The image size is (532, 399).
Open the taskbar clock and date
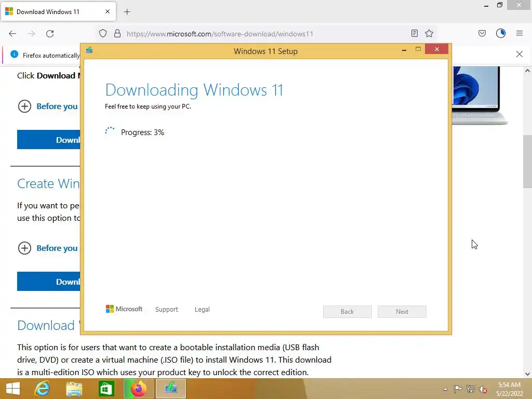click(x=510, y=389)
